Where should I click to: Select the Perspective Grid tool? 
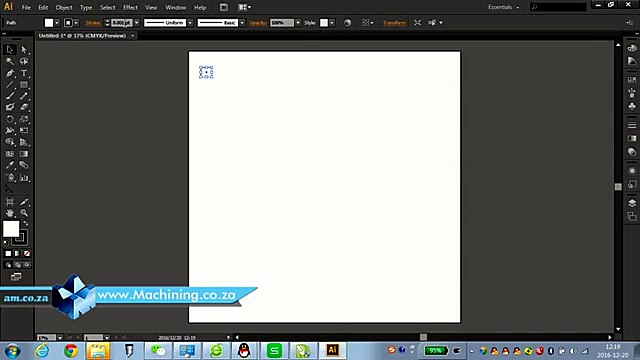coord(24,142)
